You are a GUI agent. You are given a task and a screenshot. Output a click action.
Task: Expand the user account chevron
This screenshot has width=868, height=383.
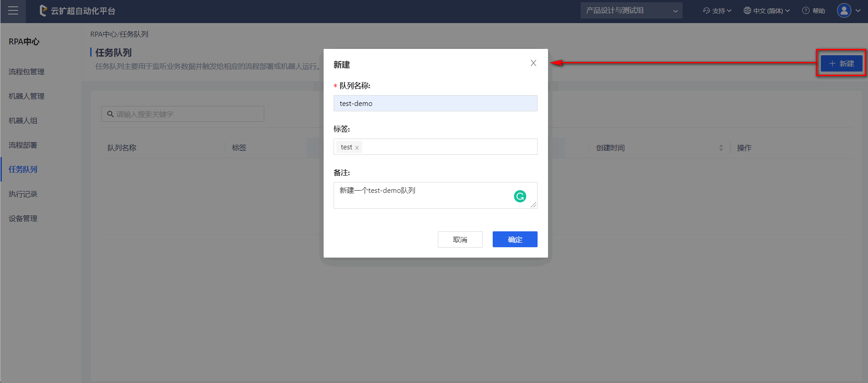(858, 11)
